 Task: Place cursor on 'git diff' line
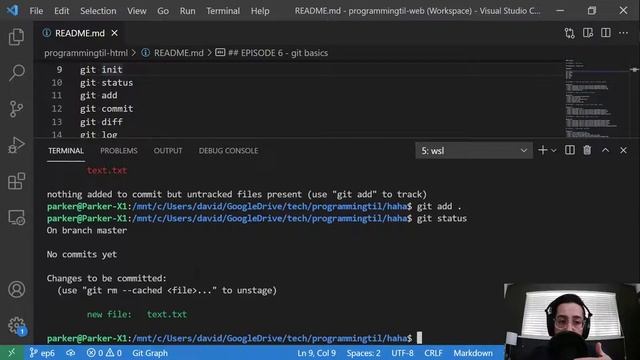(101, 122)
